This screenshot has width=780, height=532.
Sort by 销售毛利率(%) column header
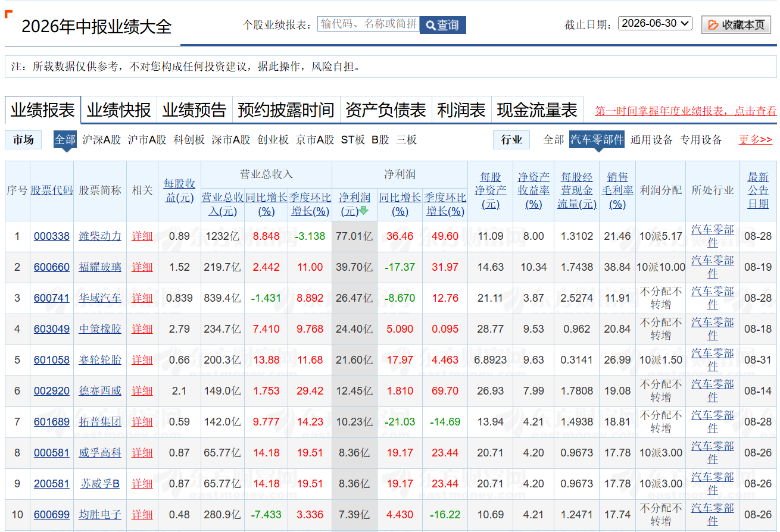617,190
